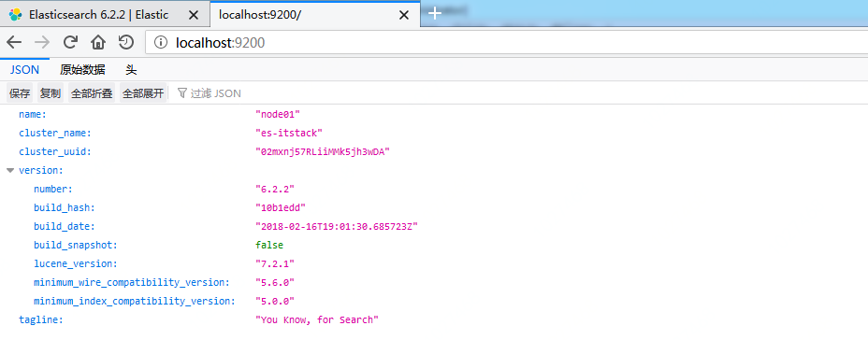Click the 保存 save button
This screenshot has height=340, width=868.
[x=20, y=92]
